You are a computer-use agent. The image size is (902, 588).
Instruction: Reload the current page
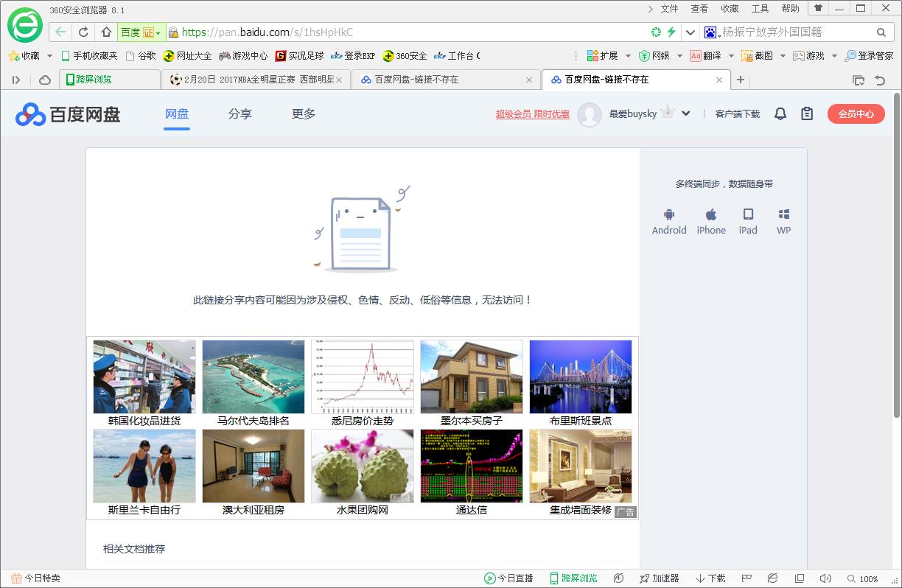pos(83,32)
